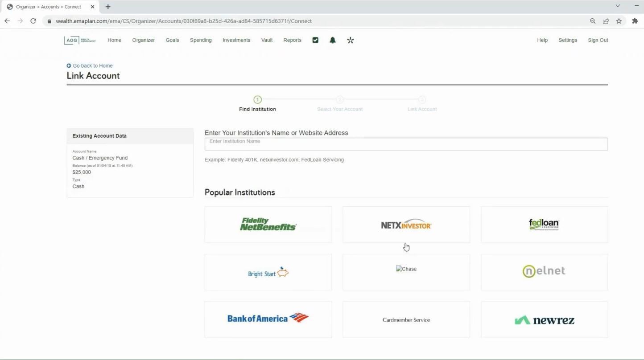The height and width of the screenshot is (360, 644).
Task: Open the checklist tasks icon
Action: 315,40
